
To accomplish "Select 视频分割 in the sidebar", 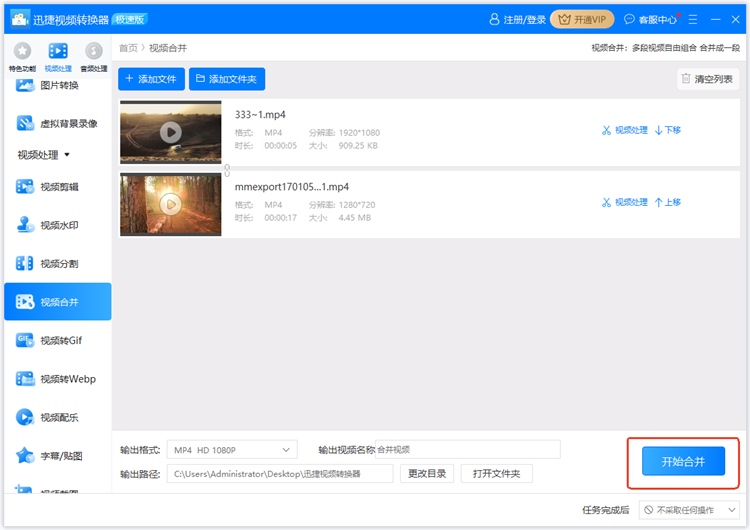I will click(57, 263).
